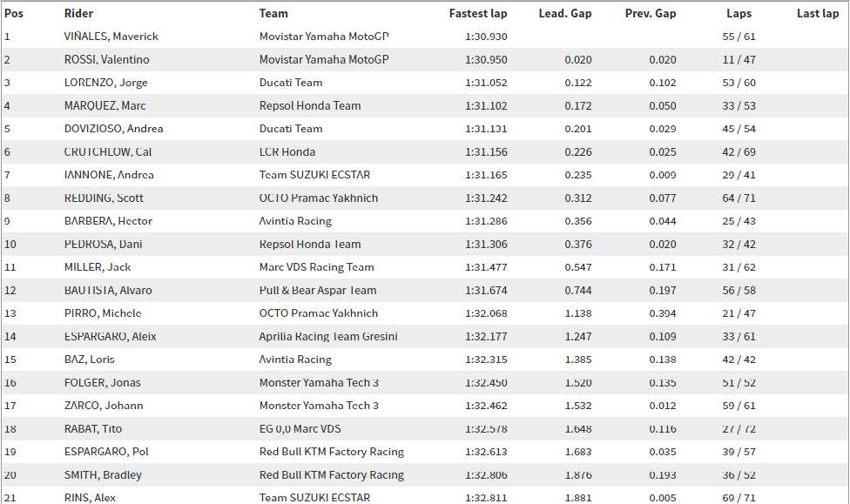Screen dimensions: 850x504
Task: Click PEDROSA, Dani row
Action: 425,244
